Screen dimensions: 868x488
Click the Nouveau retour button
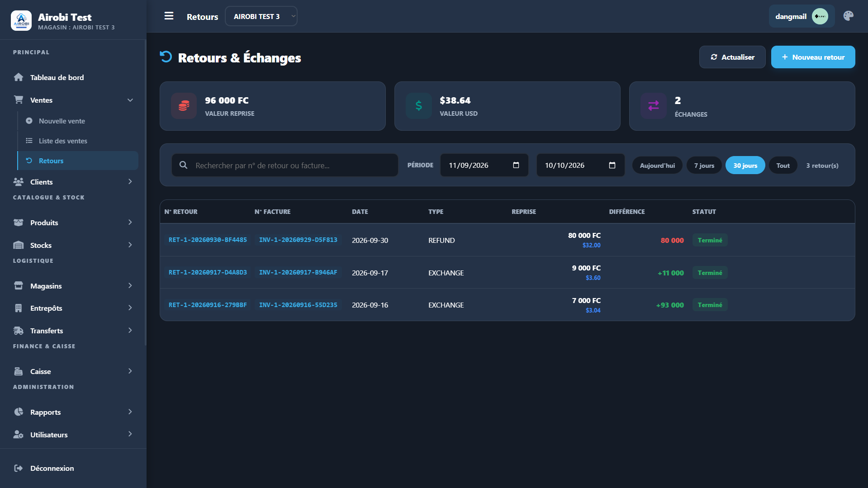(x=813, y=57)
